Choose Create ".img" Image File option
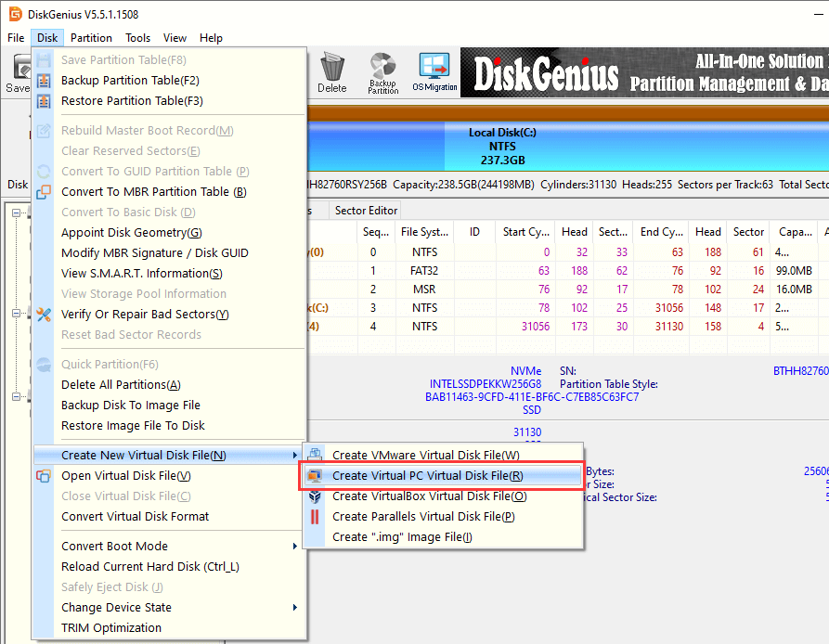829x644 pixels. tap(402, 537)
